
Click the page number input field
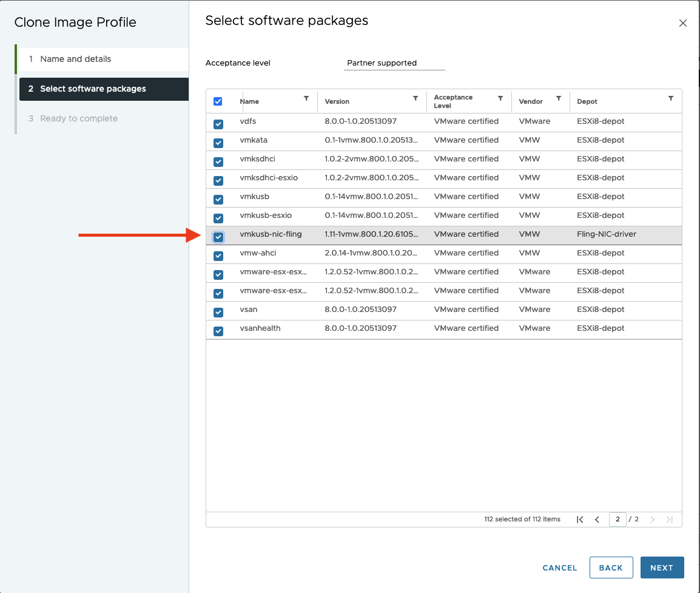click(x=618, y=520)
